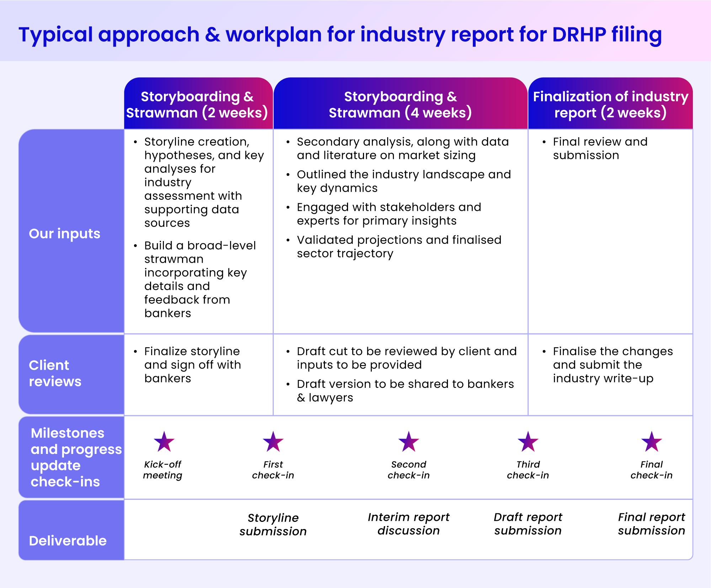711x588 pixels.
Task: Click the star above Kick-off meeting
Action: (x=164, y=442)
